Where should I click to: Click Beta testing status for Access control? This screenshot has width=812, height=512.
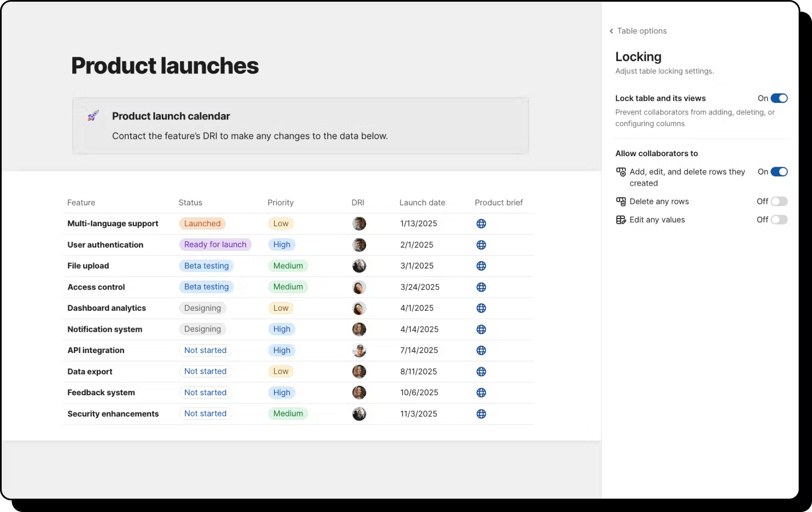(x=206, y=287)
